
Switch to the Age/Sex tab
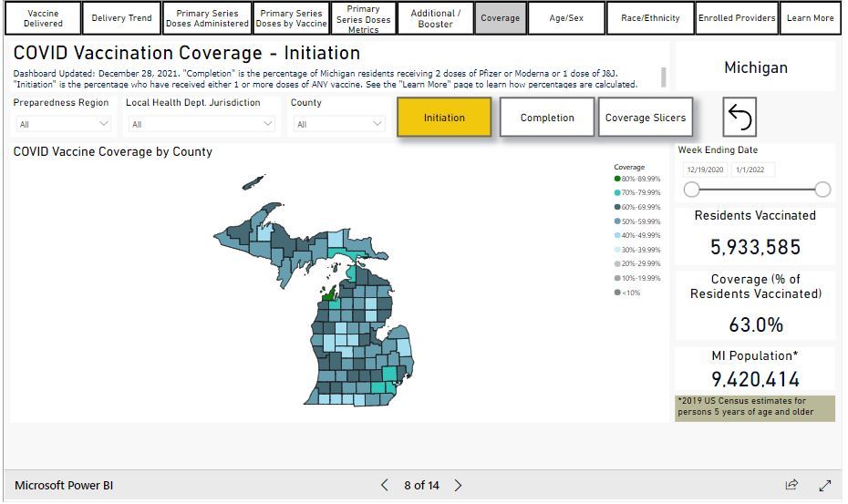(x=566, y=18)
